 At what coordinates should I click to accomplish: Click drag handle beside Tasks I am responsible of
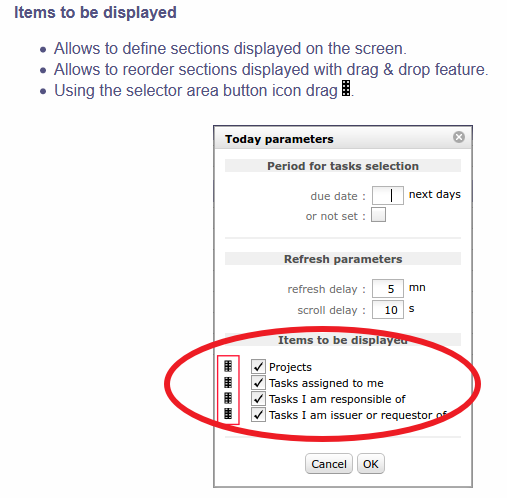coord(228,398)
